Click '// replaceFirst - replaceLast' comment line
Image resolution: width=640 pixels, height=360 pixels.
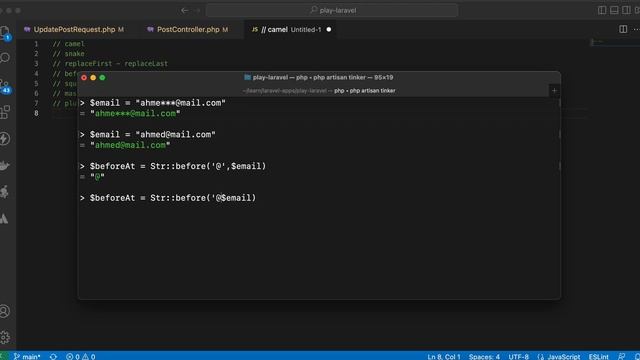point(110,64)
